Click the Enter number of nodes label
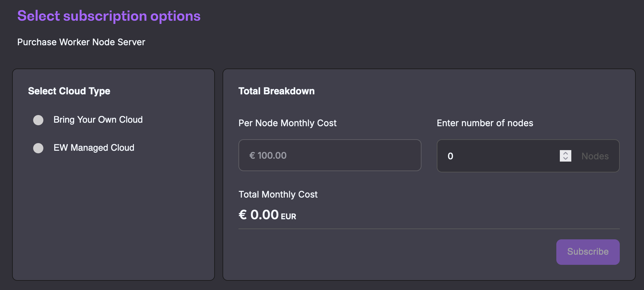 [x=485, y=123]
